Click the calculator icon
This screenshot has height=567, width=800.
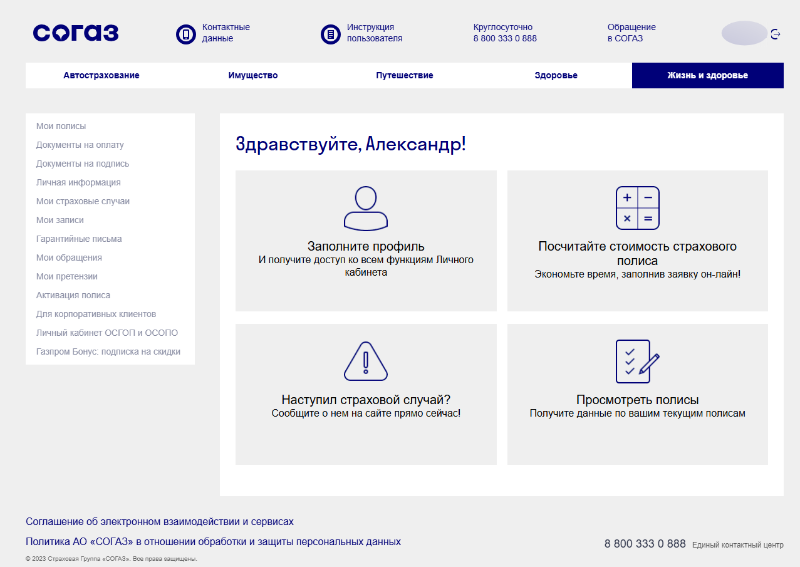click(x=637, y=208)
